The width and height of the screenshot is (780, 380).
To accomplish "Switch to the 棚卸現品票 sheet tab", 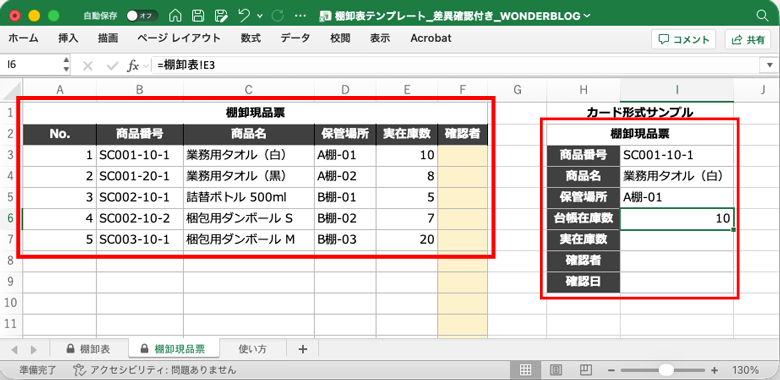I will click(x=173, y=349).
